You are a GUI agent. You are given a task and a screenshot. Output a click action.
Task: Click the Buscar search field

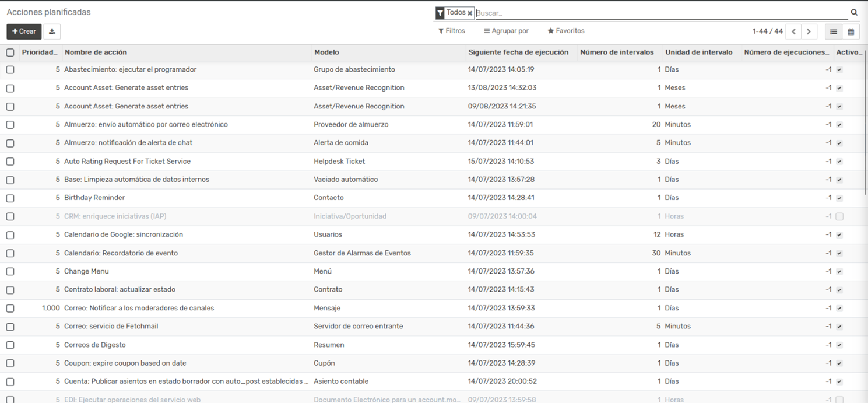point(659,13)
